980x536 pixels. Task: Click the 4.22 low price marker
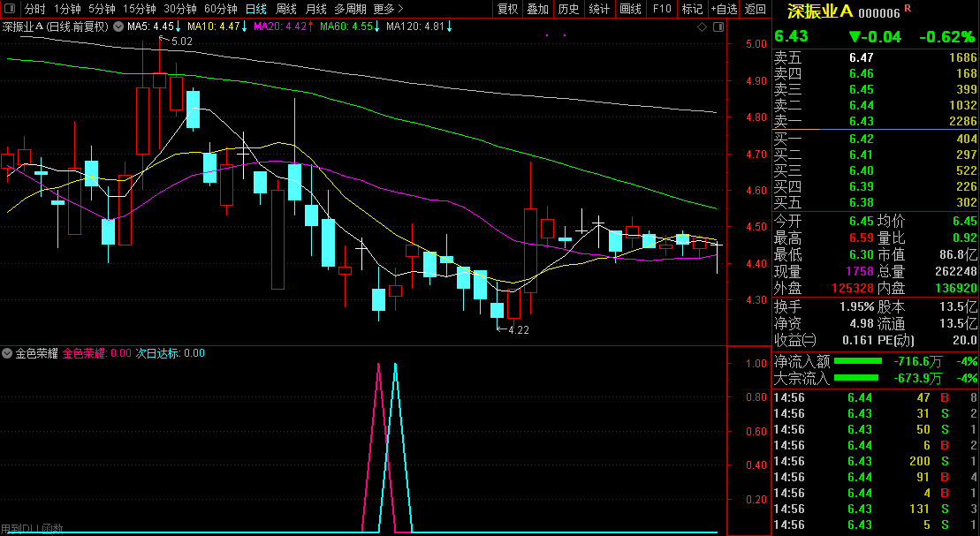tap(517, 330)
